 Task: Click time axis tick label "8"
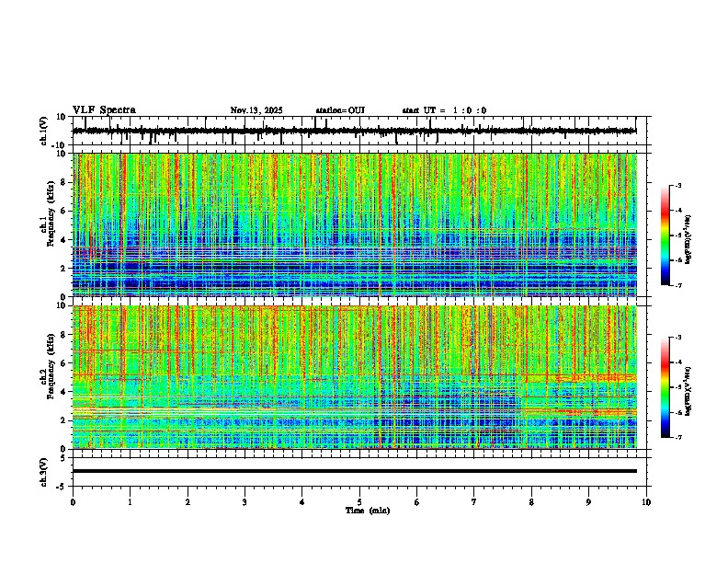click(x=531, y=502)
